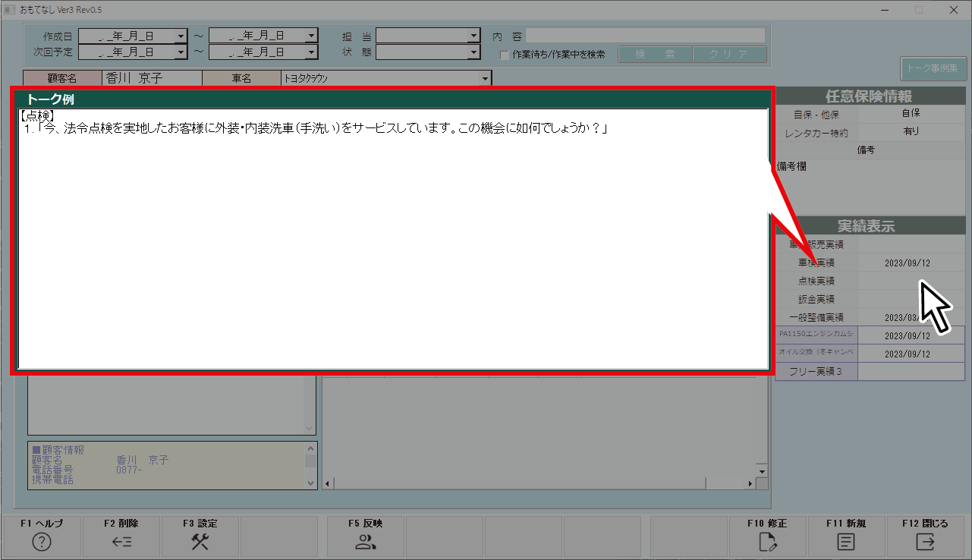Screen dimensions: 972x560
Task: Click 実績表示 panel header
Action: 870,225
